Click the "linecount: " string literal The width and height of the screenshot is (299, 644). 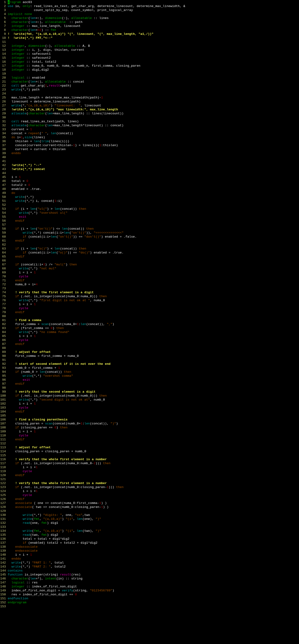click(x=68, y=106)
